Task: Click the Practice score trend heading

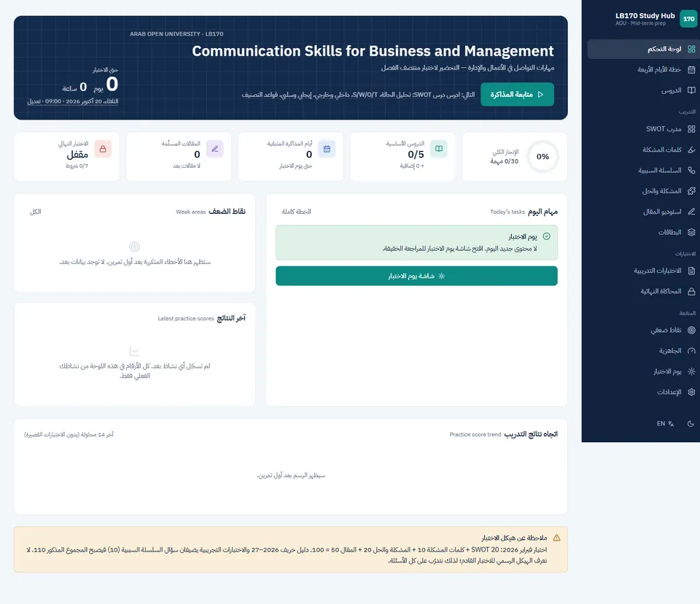Action: point(475,435)
